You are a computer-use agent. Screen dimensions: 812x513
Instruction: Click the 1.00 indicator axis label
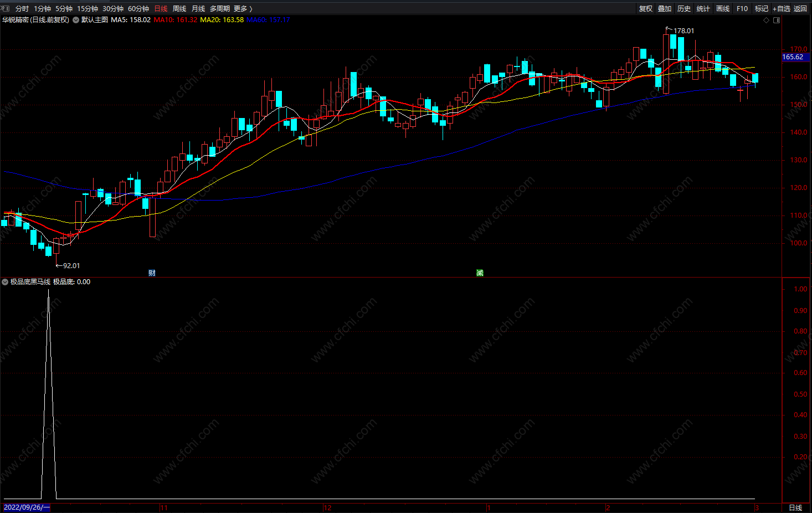(800, 289)
